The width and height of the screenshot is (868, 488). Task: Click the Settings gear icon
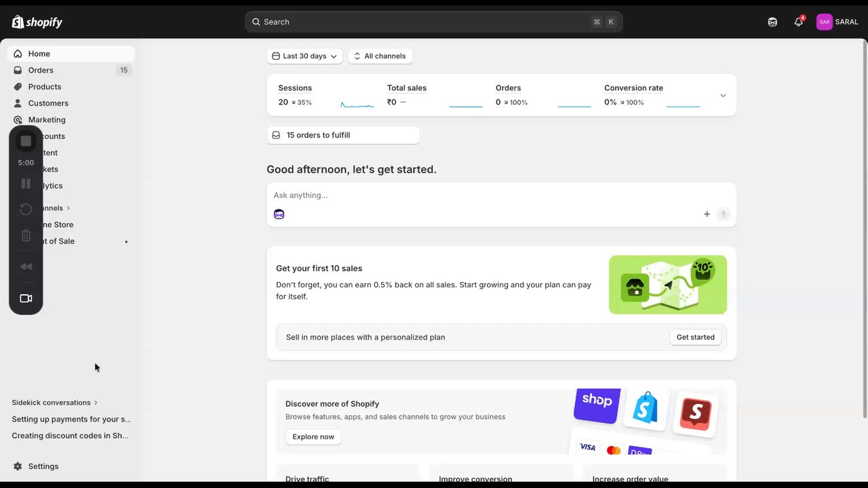click(18, 466)
